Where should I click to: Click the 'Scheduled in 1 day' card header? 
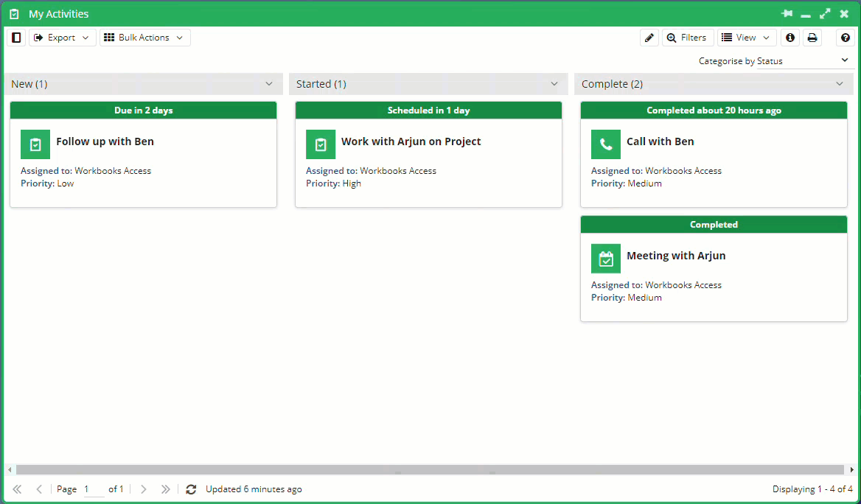coord(428,111)
